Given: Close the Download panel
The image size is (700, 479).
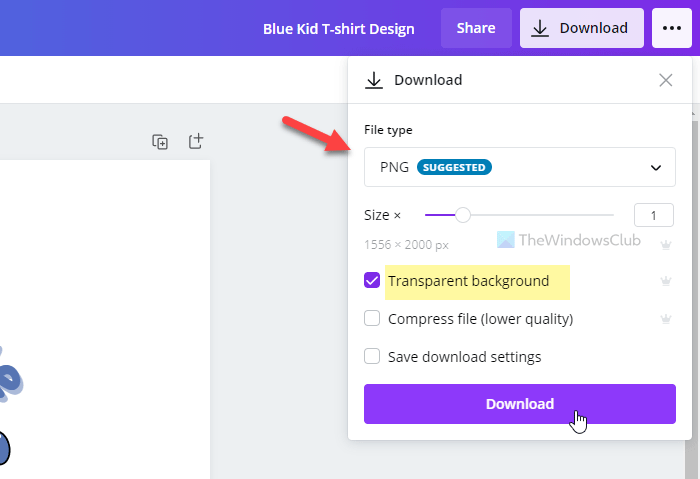Looking at the screenshot, I should click(666, 80).
